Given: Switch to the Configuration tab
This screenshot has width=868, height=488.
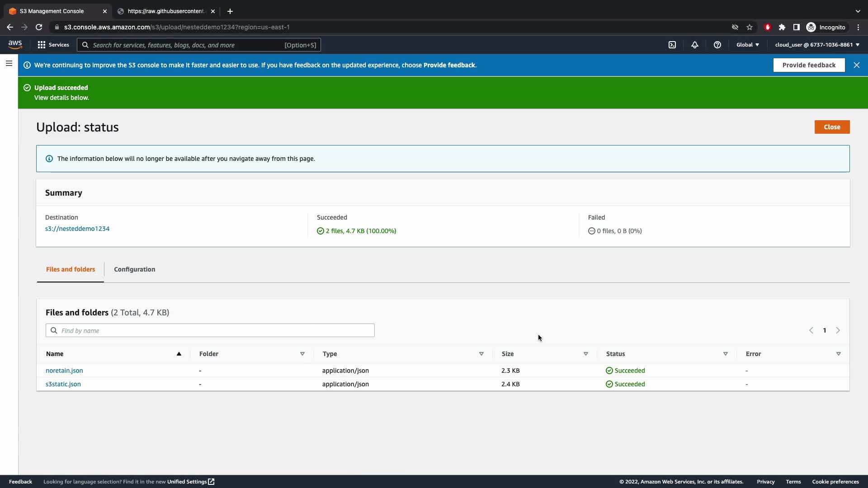Looking at the screenshot, I should pos(134,269).
